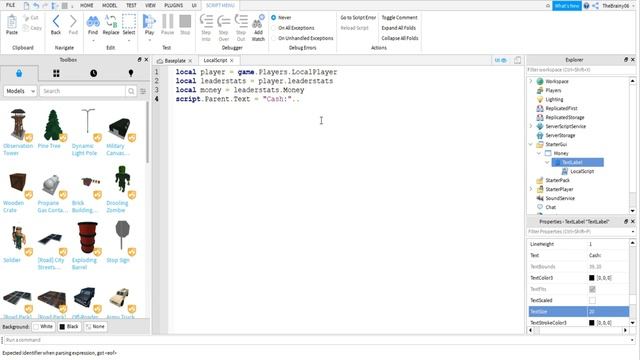Image resolution: width=640 pixels, height=360 pixels.
Task: Click Step Out debugger icon
Action: tap(241, 21)
